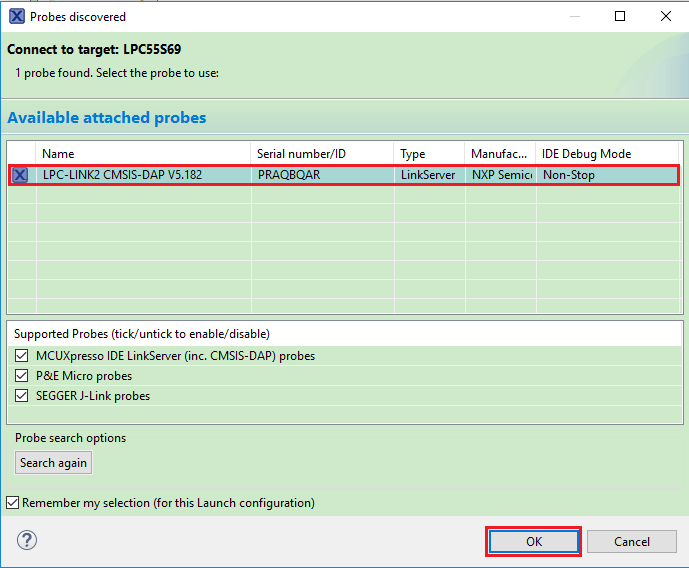
Task: Click the Cancel button
Action: pos(631,541)
